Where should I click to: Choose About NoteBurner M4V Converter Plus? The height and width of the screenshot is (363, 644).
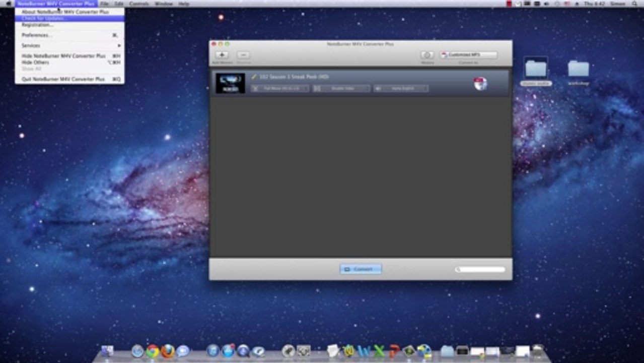(65, 12)
